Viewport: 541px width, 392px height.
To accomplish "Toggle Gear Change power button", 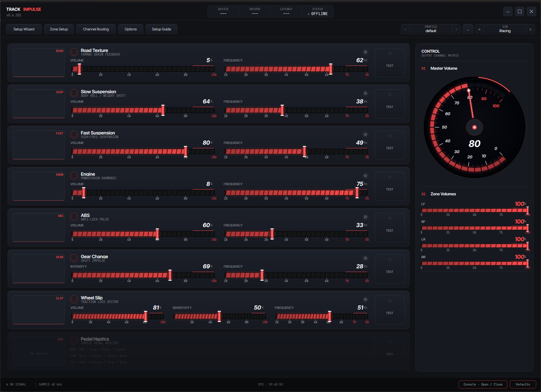I will tap(74, 258).
